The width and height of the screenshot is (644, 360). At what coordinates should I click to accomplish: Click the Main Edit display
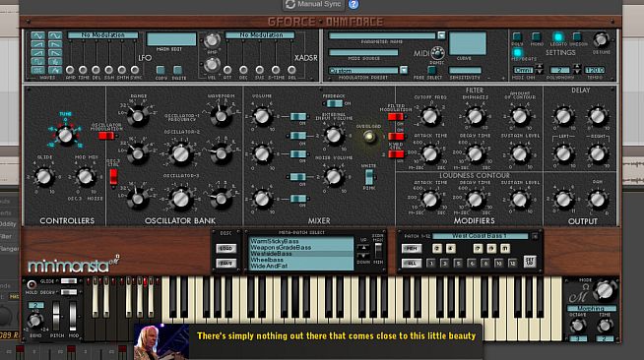[x=171, y=39]
